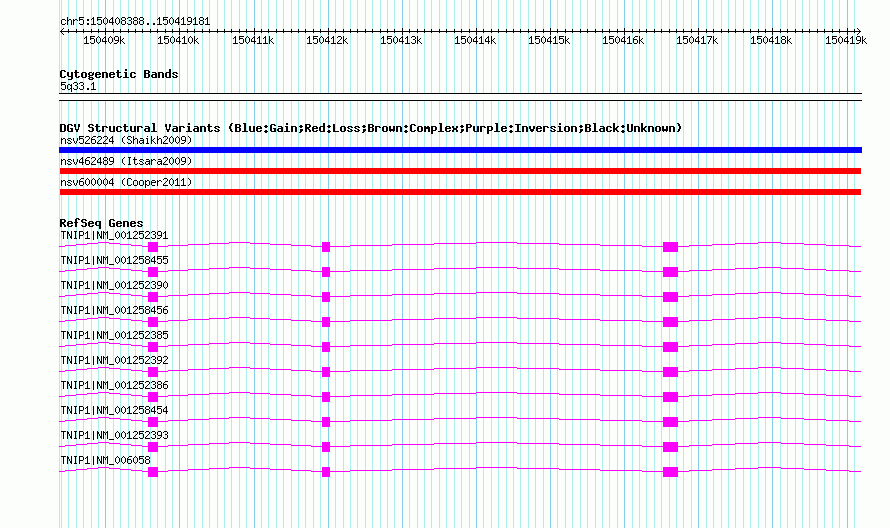Viewport: 890px width, 528px height.
Task: Click NM_001252385 exon near 150412k
Action: (326, 347)
